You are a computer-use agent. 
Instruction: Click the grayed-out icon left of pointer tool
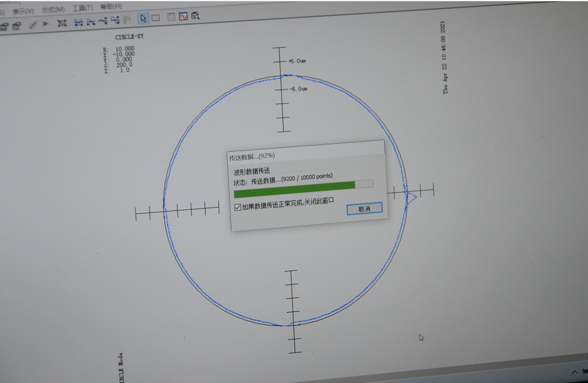pos(127,20)
